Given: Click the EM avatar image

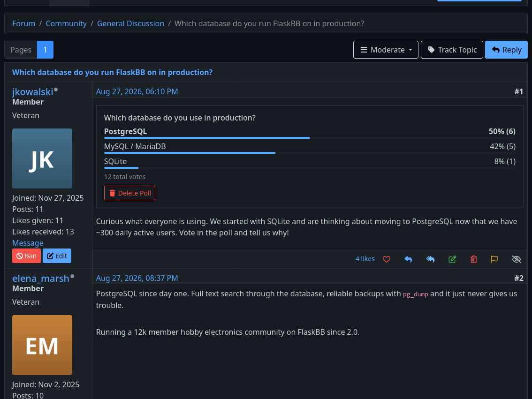Looking at the screenshot, I should coord(42,345).
